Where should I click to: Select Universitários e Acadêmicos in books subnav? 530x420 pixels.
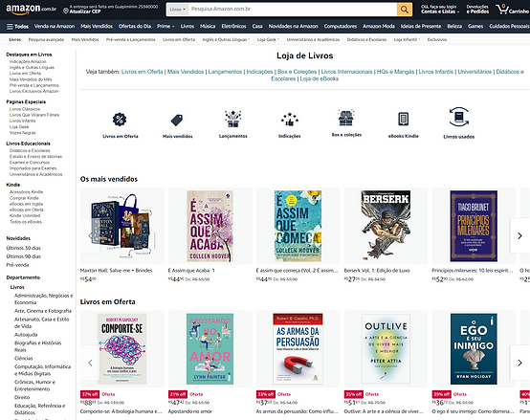pos(313,39)
